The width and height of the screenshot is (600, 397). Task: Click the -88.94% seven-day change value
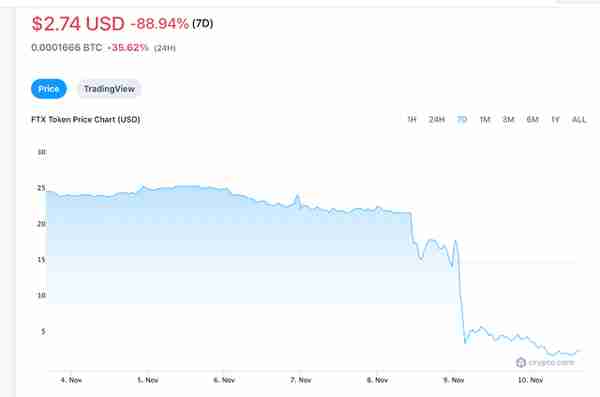coord(160,24)
